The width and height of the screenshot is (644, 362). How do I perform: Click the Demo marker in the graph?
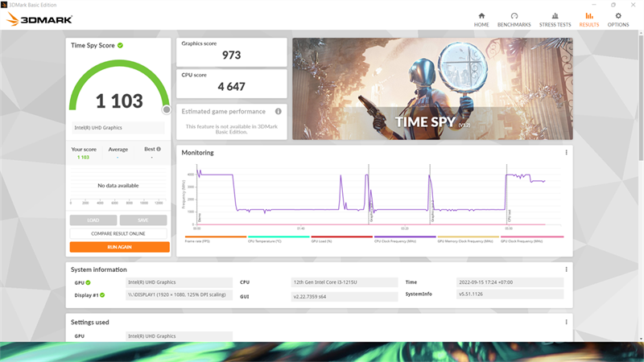[200, 217]
